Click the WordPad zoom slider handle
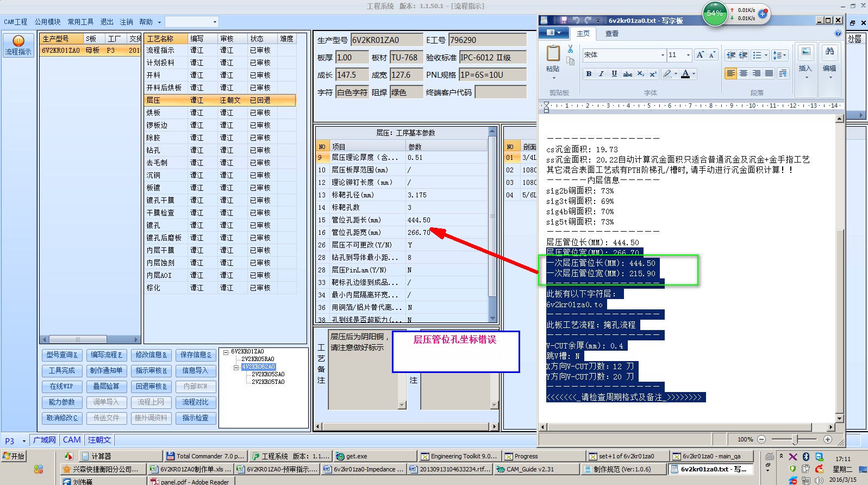The height and width of the screenshot is (485, 868). tap(795, 439)
